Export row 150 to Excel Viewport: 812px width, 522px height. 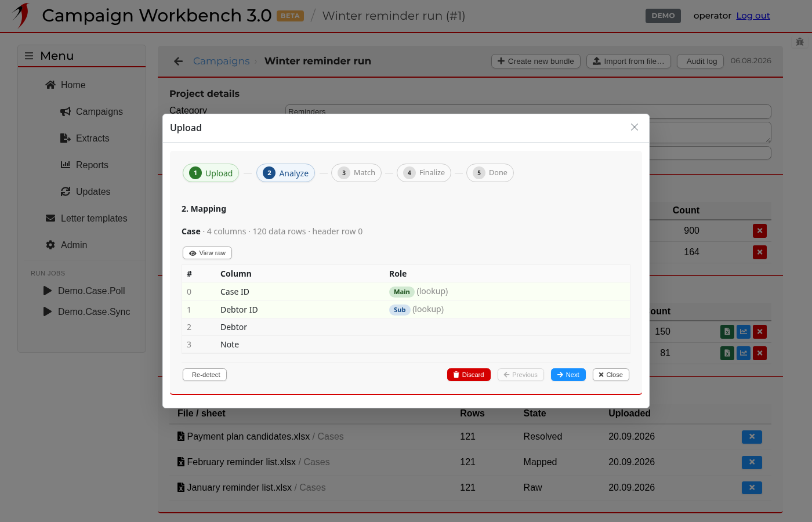tap(727, 332)
